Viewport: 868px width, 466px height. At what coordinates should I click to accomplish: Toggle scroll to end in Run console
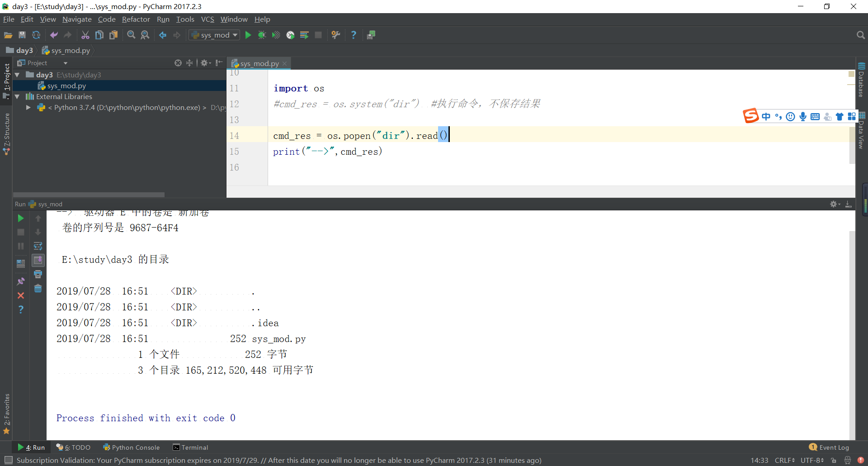tap(38, 260)
